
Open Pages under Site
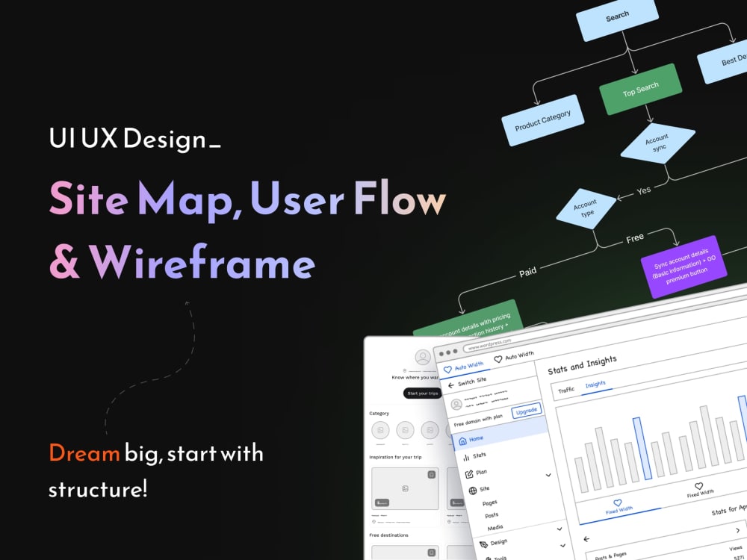click(x=489, y=503)
